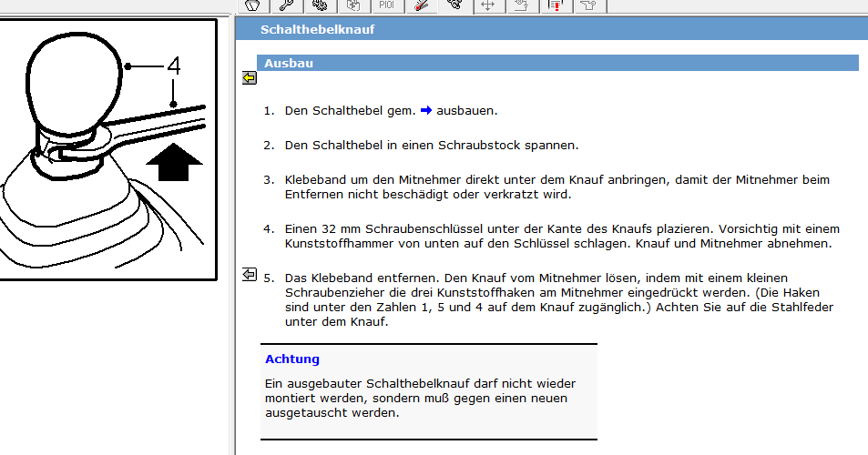Open the wiring diagram icon tab
The height and width of the screenshot is (455, 868).
pos(521,5)
